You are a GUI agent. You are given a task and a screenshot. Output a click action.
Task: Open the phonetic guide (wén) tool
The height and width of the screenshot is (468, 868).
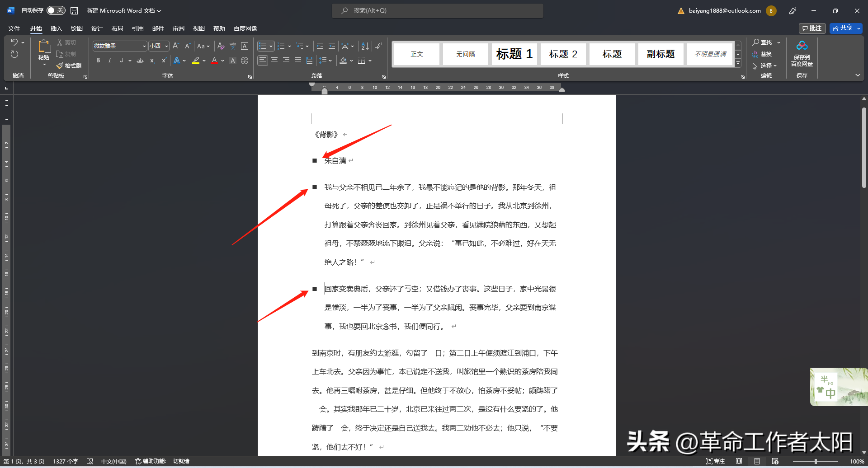(233, 46)
